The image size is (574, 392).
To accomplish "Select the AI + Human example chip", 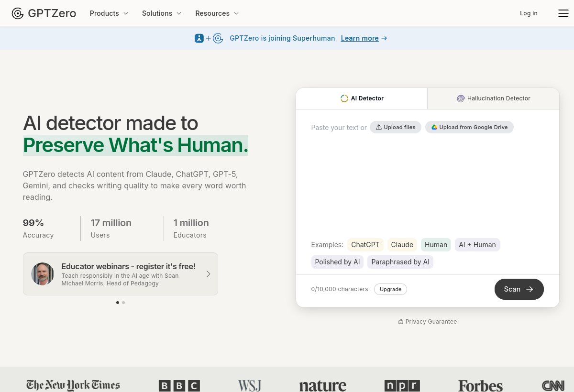I will pos(477,245).
